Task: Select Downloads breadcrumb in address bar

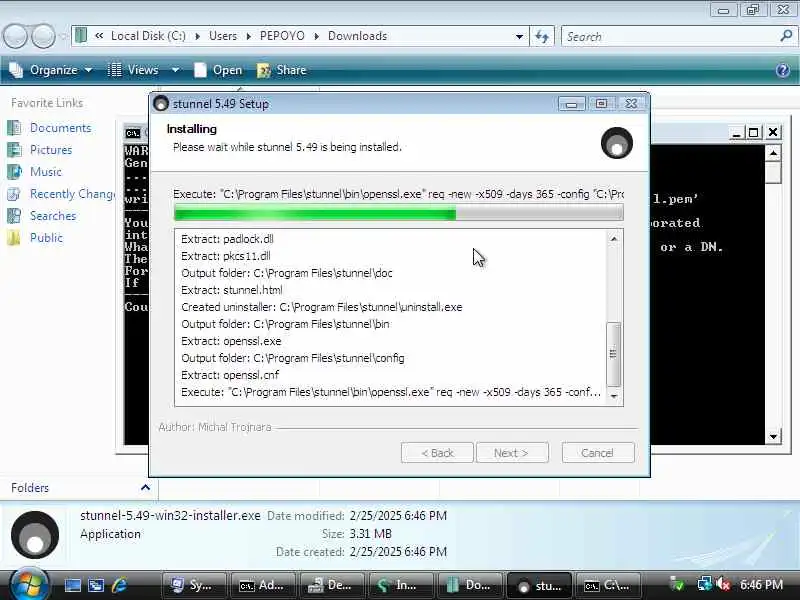Action: tap(357, 36)
